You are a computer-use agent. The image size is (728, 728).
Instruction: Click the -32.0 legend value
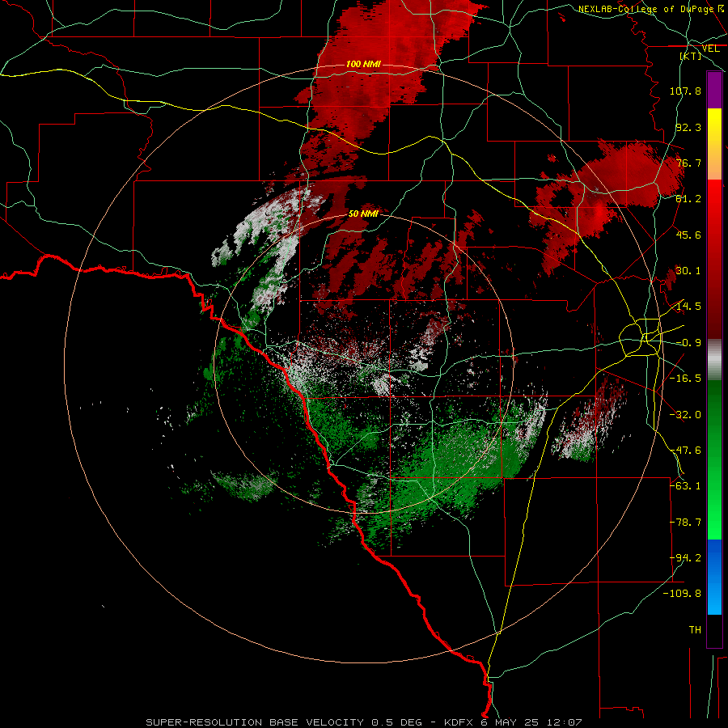coord(685,415)
